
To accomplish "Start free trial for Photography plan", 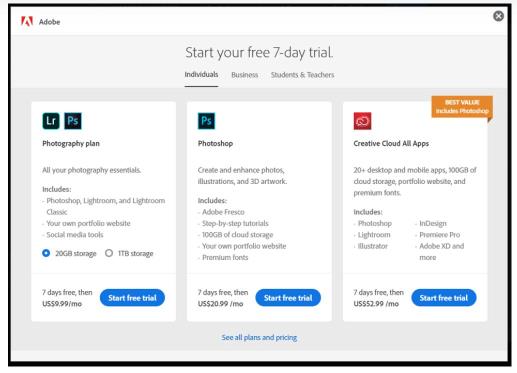I will tap(132, 298).
